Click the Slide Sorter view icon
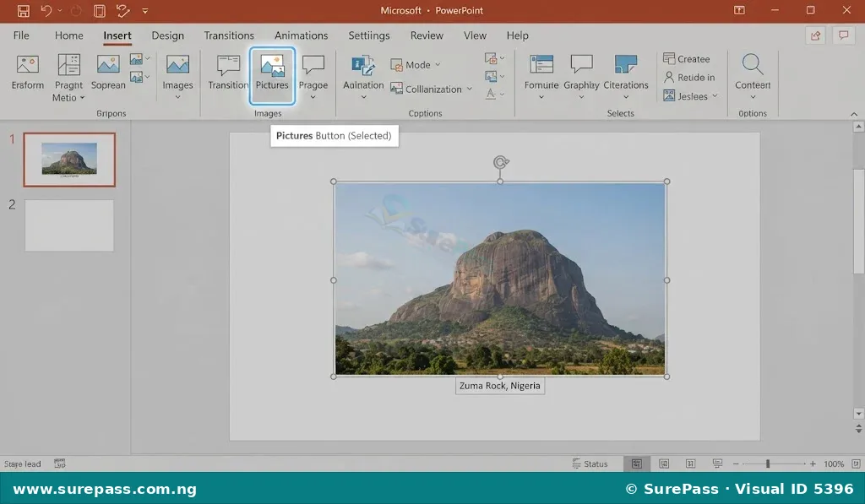This screenshot has width=865, height=504. (x=664, y=463)
